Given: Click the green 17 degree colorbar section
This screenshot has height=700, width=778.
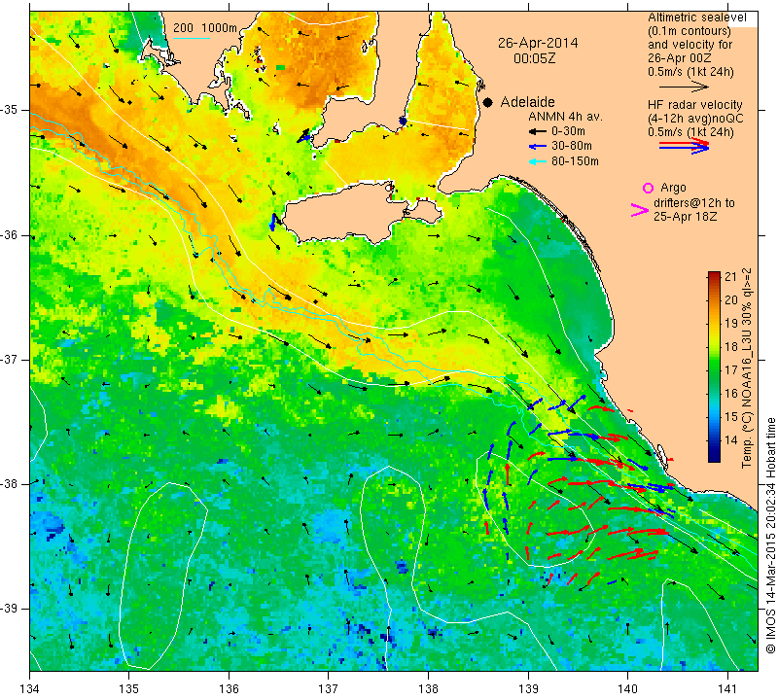Looking at the screenshot, I should [714, 369].
